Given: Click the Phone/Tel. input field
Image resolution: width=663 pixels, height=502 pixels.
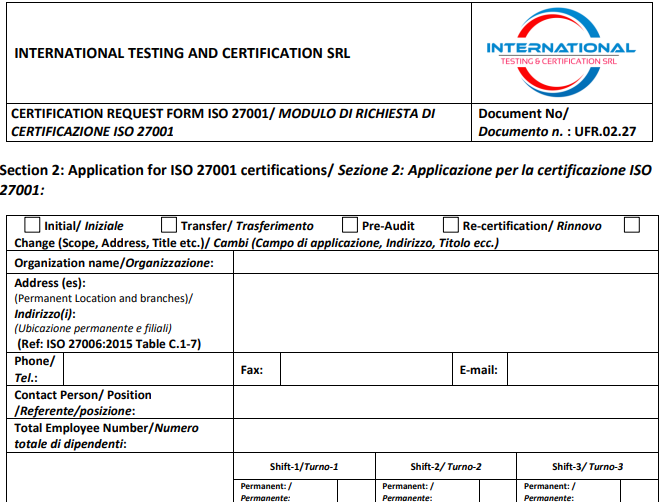Looking at the screenshot, I should [148, 369].
